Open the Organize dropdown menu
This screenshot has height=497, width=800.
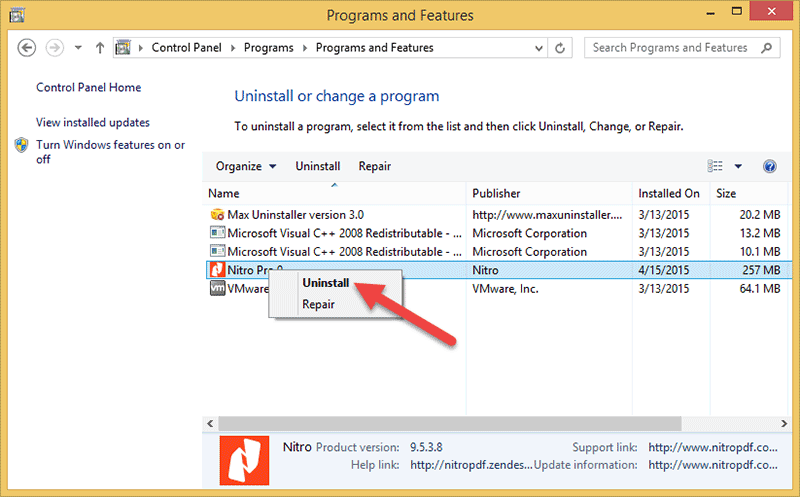(245, 167)
